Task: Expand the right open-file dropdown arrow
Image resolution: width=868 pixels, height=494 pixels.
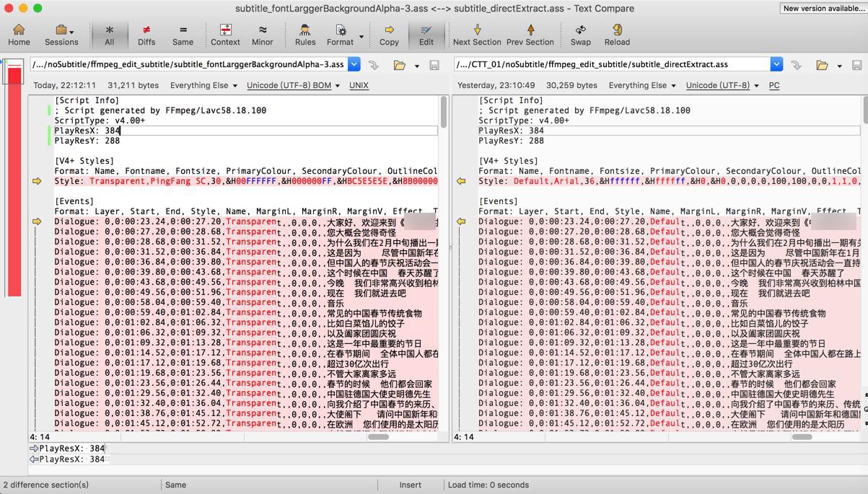Action: point(839,66)
